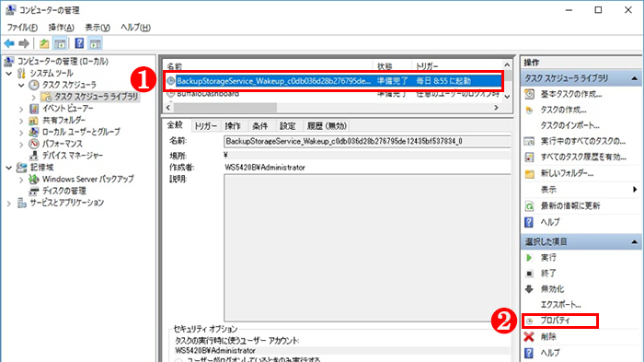Click Help icon under 選択した項目

point(529,353)
